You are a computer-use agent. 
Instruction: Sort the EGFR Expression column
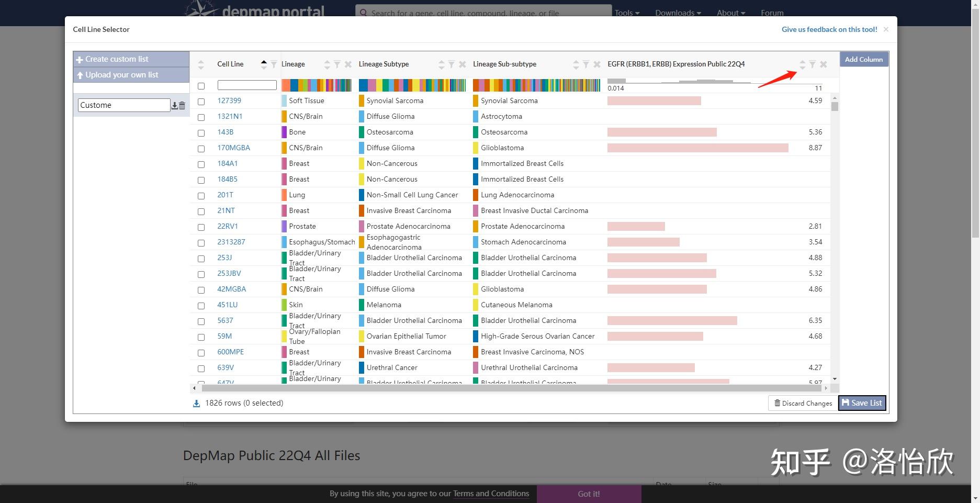click(x=802, y=64)
